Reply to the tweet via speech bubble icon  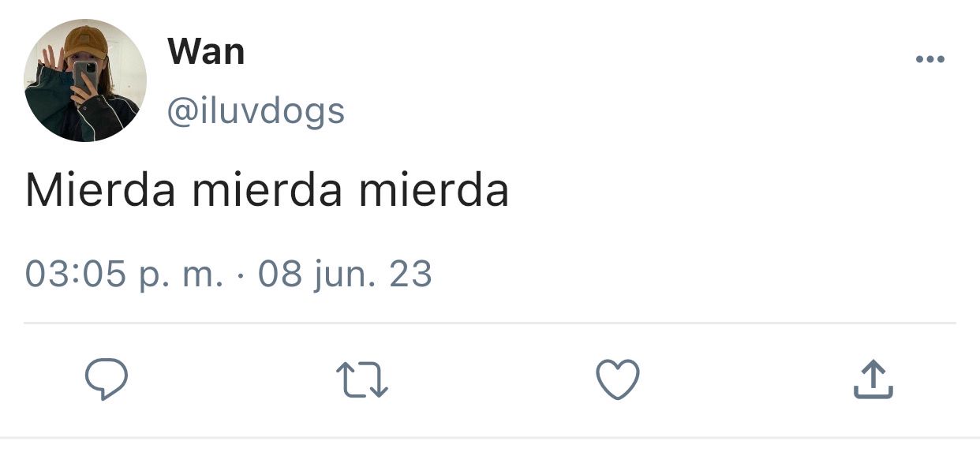(x=107, y=379)
